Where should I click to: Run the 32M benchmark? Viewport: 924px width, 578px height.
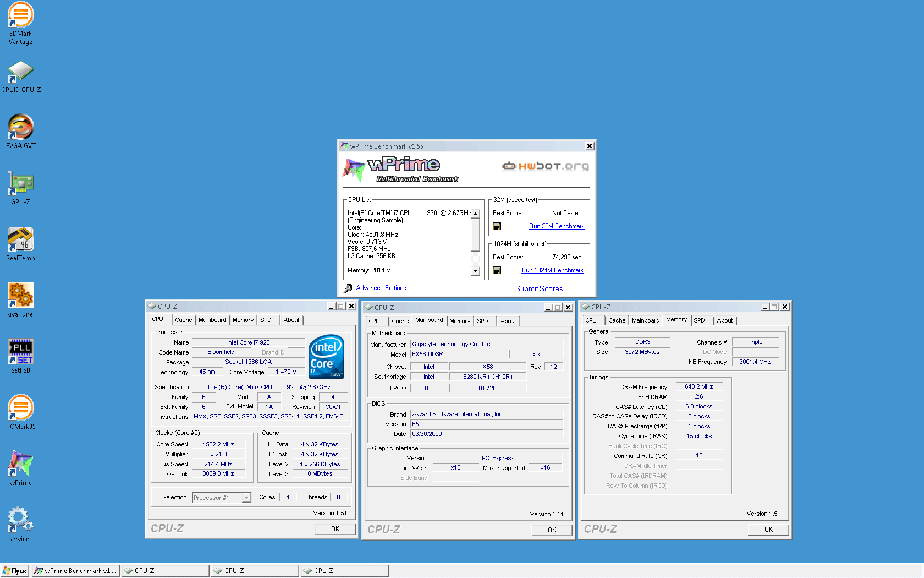click(557, 226)
